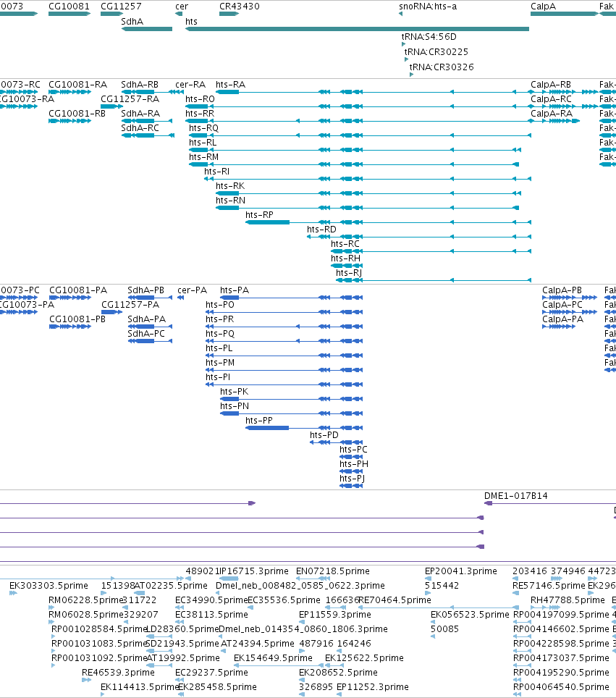616x698 pixels.
Task: Select transcript cer-RA
Action: [190, 85]
